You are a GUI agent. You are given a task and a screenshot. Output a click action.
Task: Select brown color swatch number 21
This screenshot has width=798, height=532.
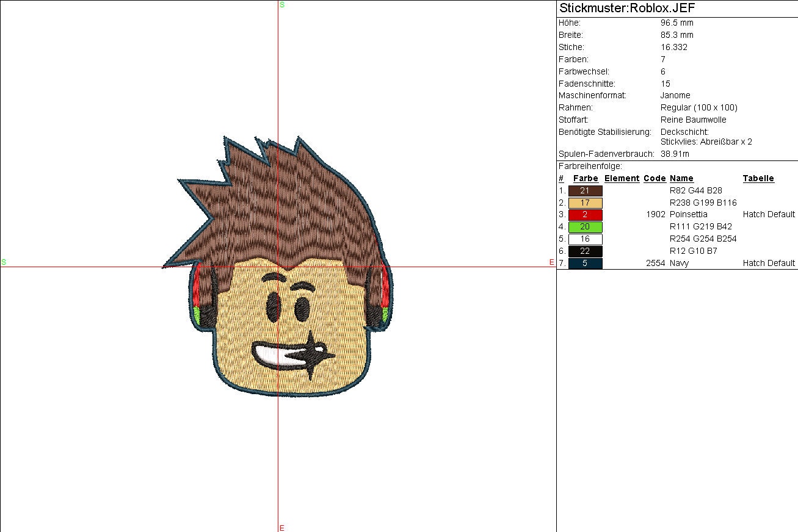click(x=585, y=190)
